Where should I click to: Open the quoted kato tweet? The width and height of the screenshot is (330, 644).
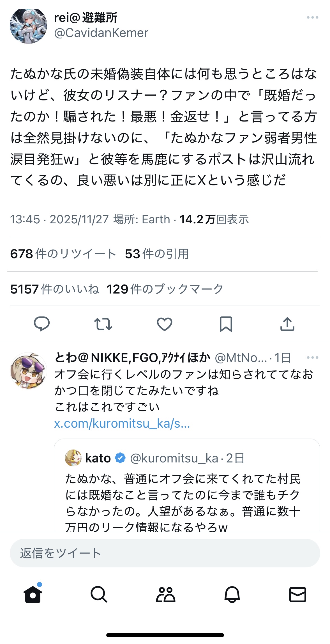[x=187, y=494]
